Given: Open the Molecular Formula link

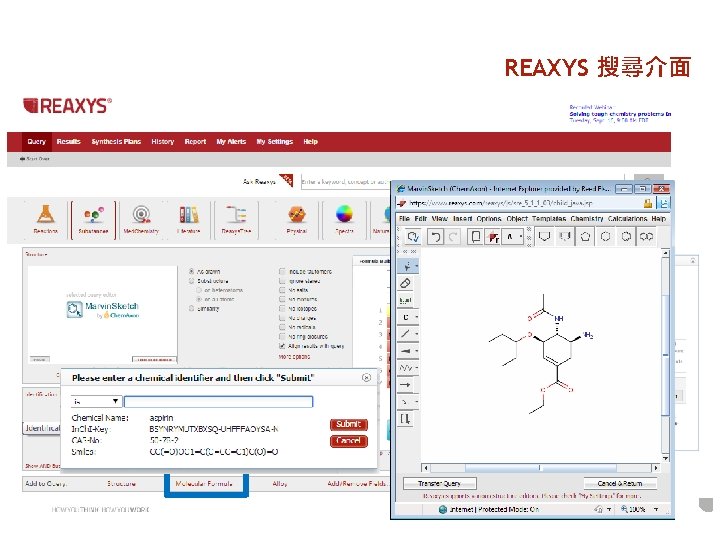Looking at the screenshot, I should point(204,484).
